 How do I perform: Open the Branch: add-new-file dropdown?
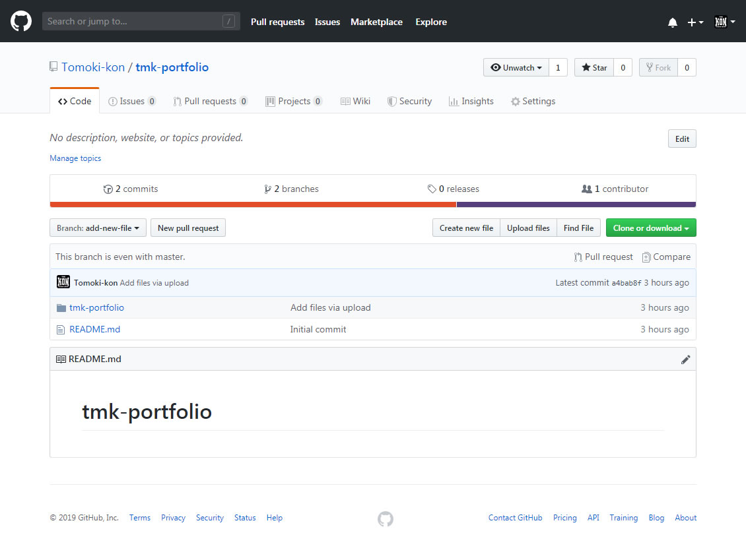tap(98, 228)
